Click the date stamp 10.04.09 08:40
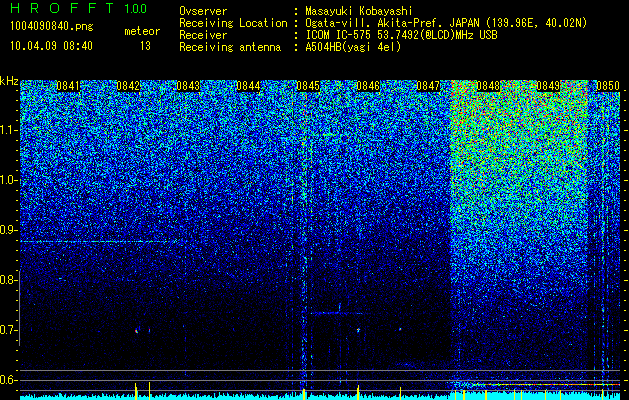 tap(51, 46)
